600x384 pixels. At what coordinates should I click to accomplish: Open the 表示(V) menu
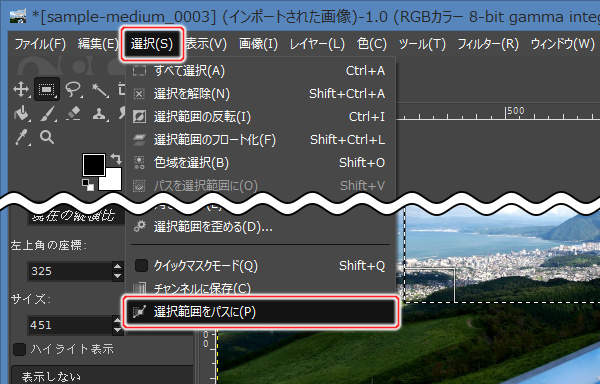(206, 44)
